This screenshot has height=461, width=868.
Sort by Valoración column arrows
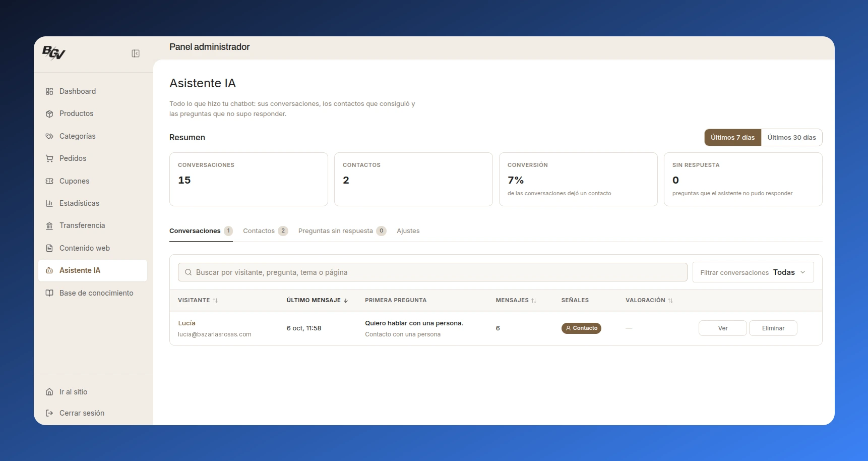click(670, 301)
